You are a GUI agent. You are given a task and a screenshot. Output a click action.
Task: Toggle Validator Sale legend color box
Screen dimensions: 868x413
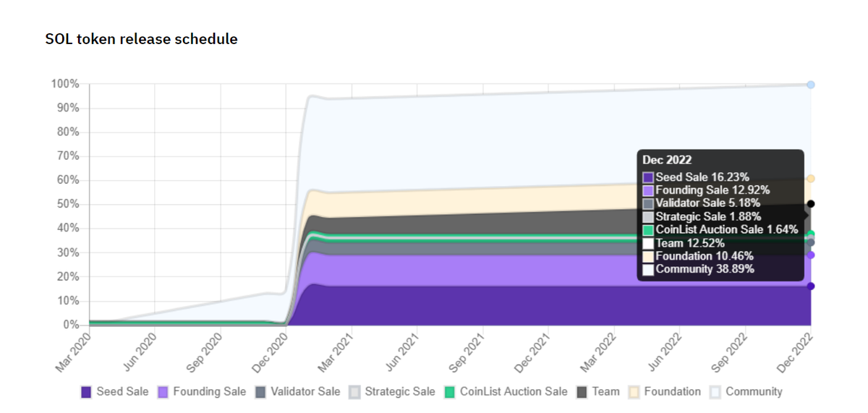[260, 392]
